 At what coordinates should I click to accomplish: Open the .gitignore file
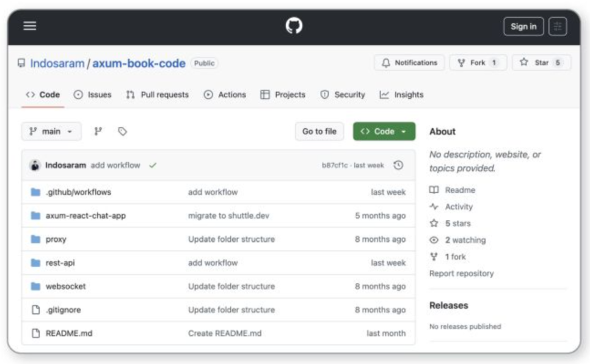pyautogui.click(x=64, y=310)
